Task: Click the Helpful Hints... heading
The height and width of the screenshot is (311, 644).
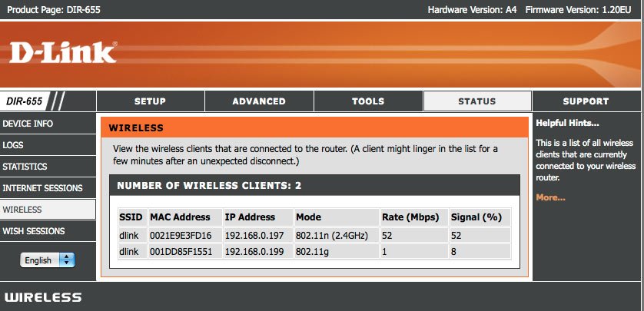Action: pos(567,123)
